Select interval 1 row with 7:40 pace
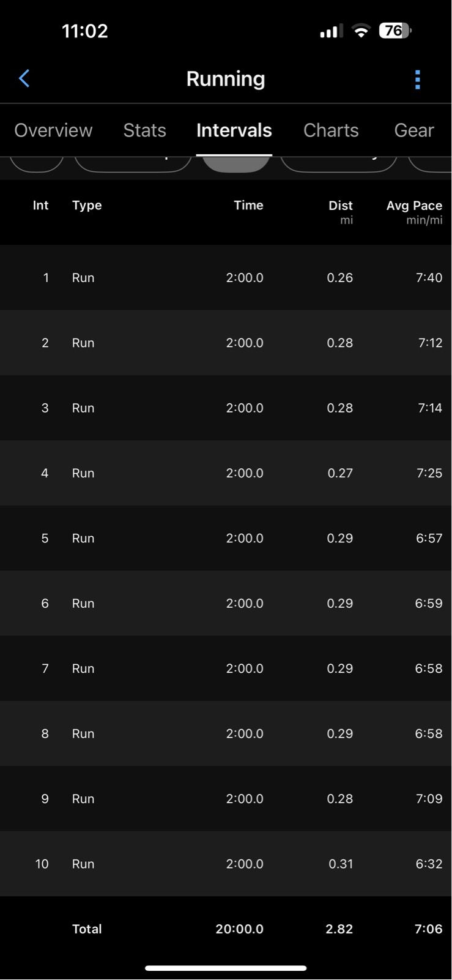Image resolution: width=452 pixels, height=980 pixels. 226,277
